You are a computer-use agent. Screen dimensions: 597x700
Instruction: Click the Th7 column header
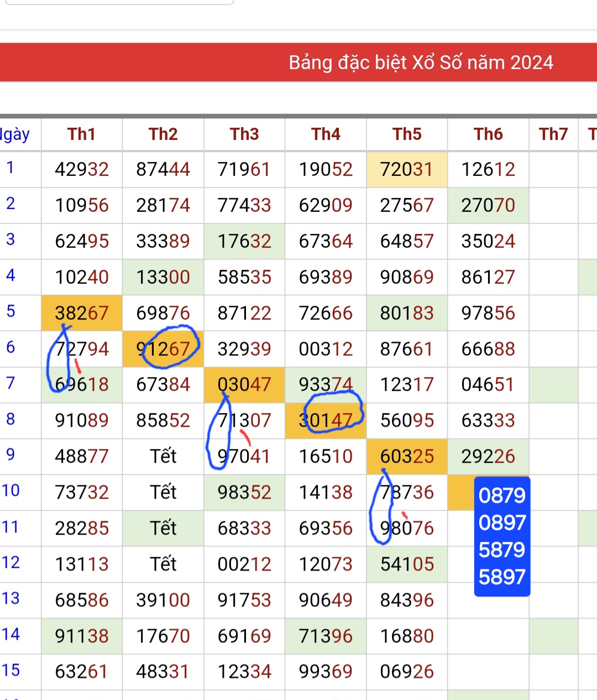(x=553, y=134)
